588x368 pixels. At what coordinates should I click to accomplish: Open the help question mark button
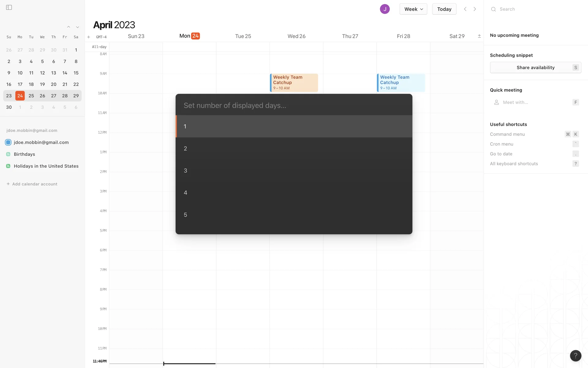pyautogui.click(x=575, y=355)
